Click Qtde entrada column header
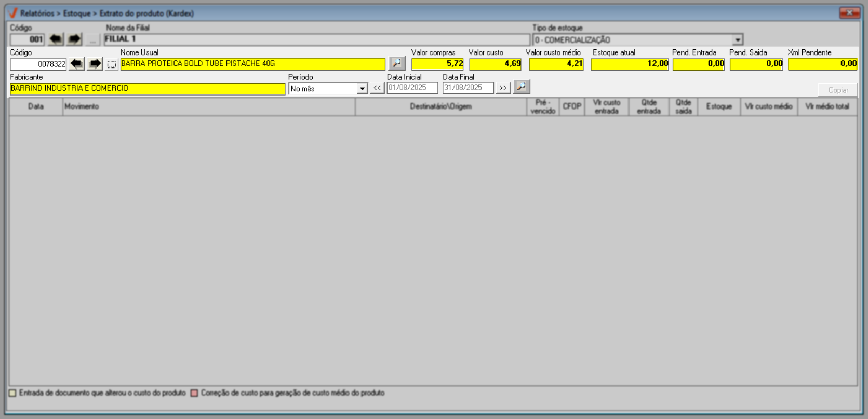 649,106
